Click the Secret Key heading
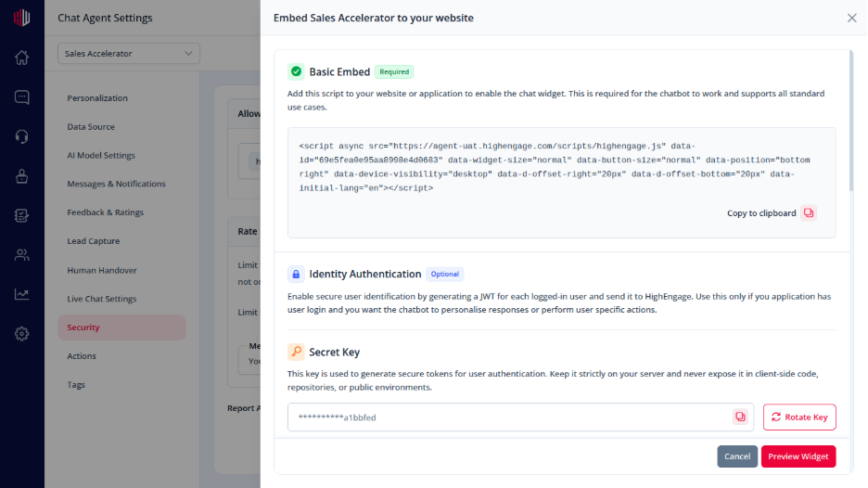 pos(335,353)
